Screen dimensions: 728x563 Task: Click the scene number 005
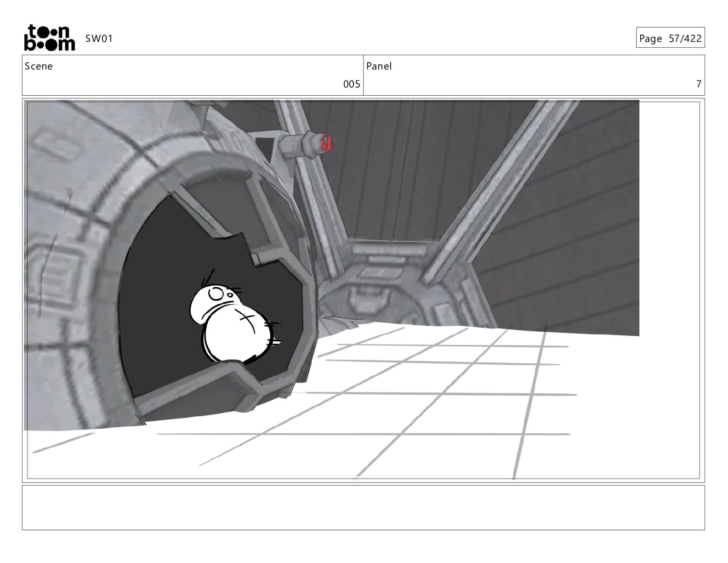pos(352,84)
